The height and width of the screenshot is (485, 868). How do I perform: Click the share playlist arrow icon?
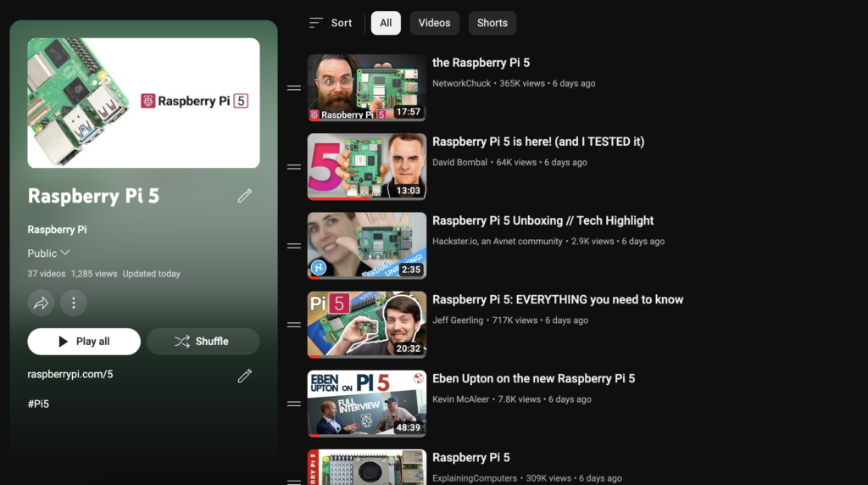point(41,303)
